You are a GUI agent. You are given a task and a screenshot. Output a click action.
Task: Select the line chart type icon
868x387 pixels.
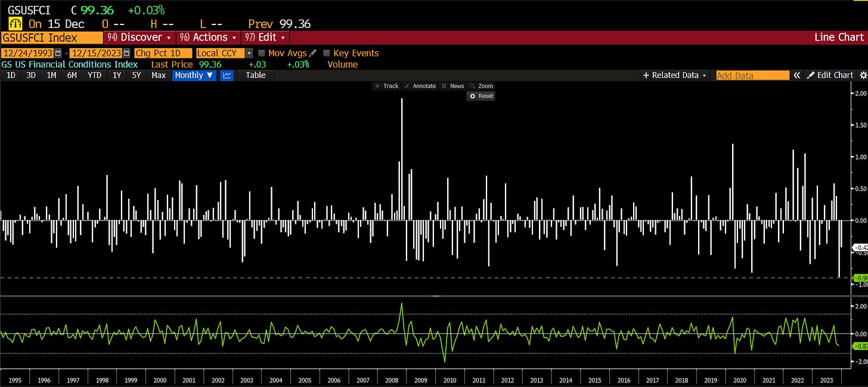coord(227,75)
